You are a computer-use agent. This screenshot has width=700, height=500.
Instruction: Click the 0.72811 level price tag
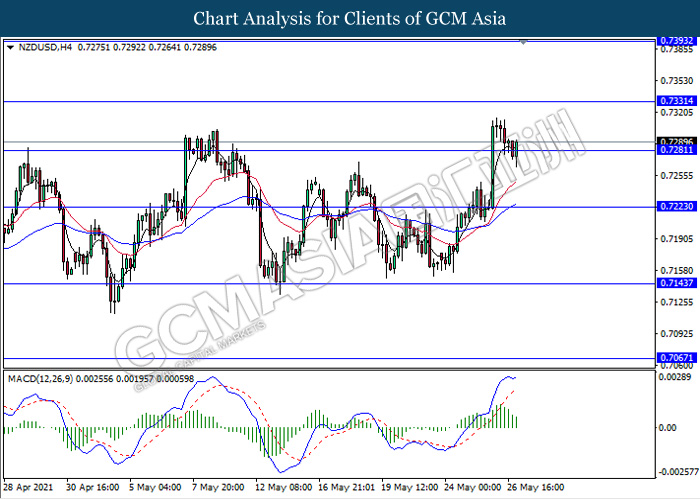(x=677, y=150)
